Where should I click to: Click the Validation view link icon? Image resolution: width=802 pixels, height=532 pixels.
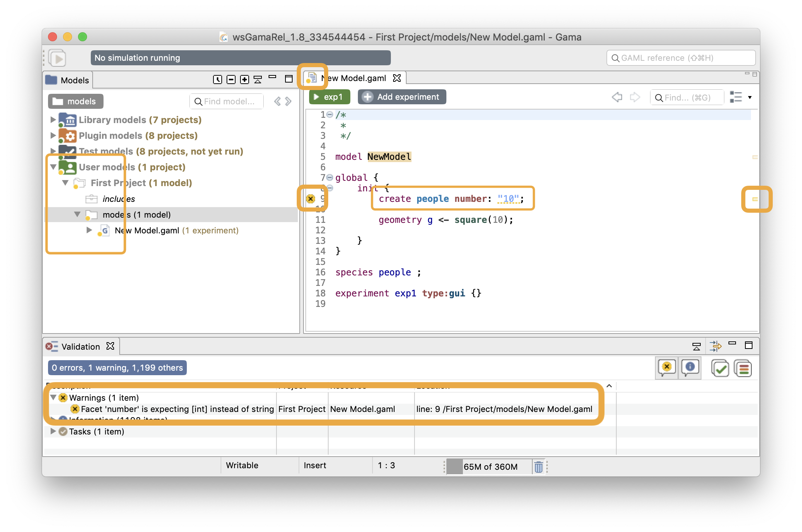696,346
